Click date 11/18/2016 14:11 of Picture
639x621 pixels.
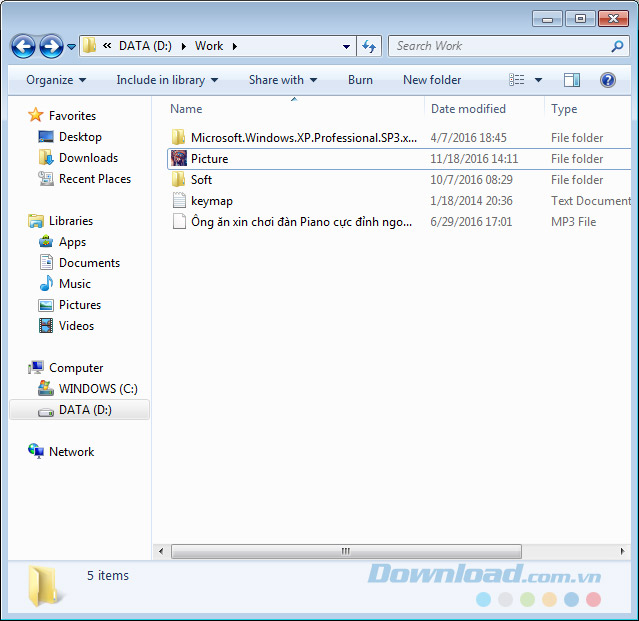pos(474,159)
